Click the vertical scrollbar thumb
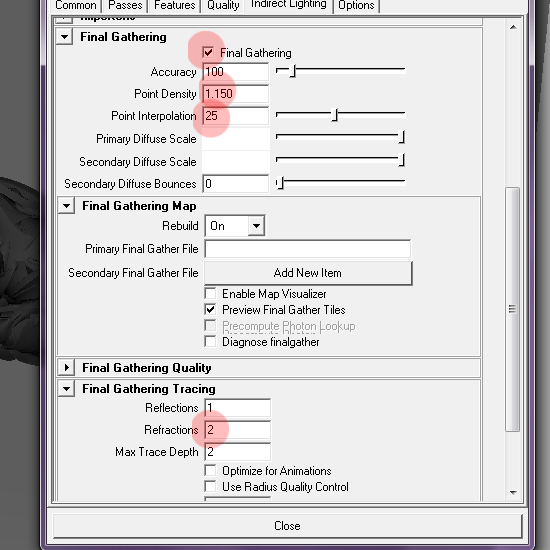Screen dimensions: 550x550 point(512,309)
